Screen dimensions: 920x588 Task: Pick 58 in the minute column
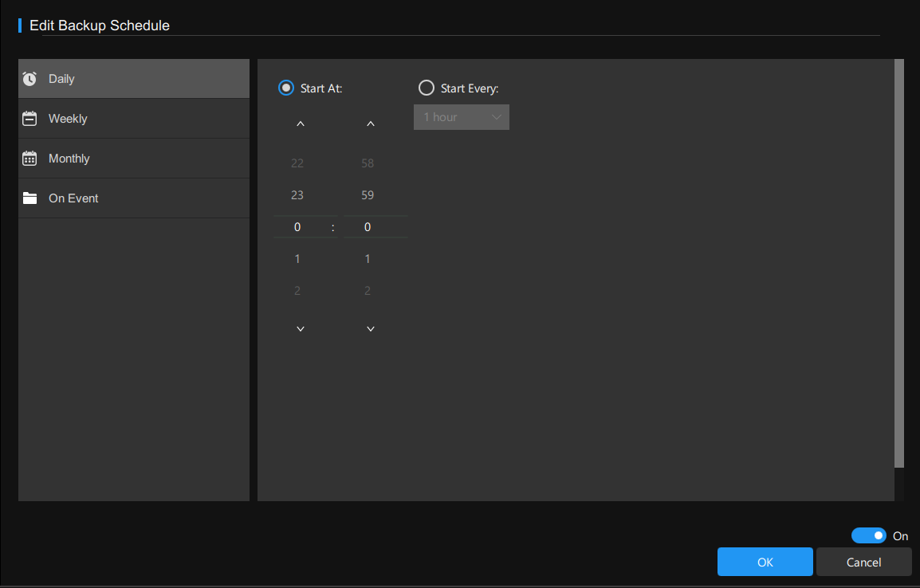(368, 163)
